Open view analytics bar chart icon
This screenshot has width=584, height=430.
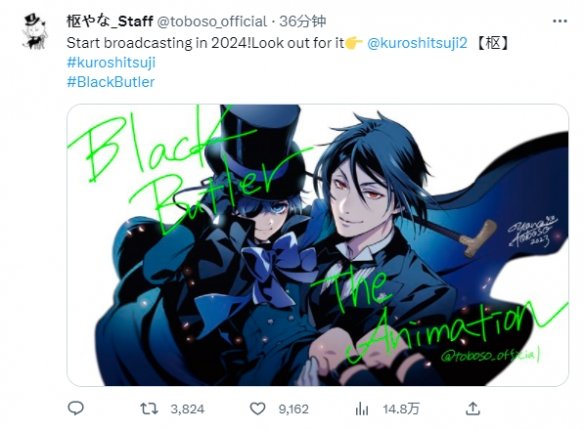[362, 409]
